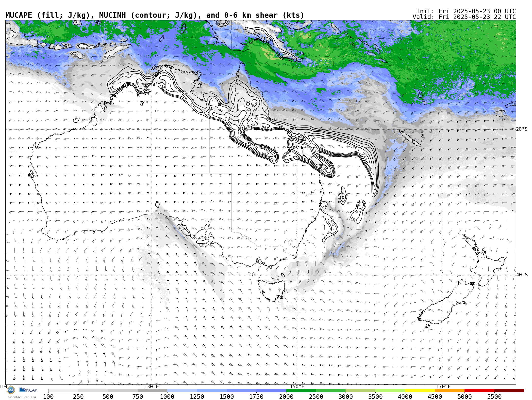
Task: Pick the orange 4500–5000 colorbar swatch
Action: pyautogui.click(x=450, y=391)
